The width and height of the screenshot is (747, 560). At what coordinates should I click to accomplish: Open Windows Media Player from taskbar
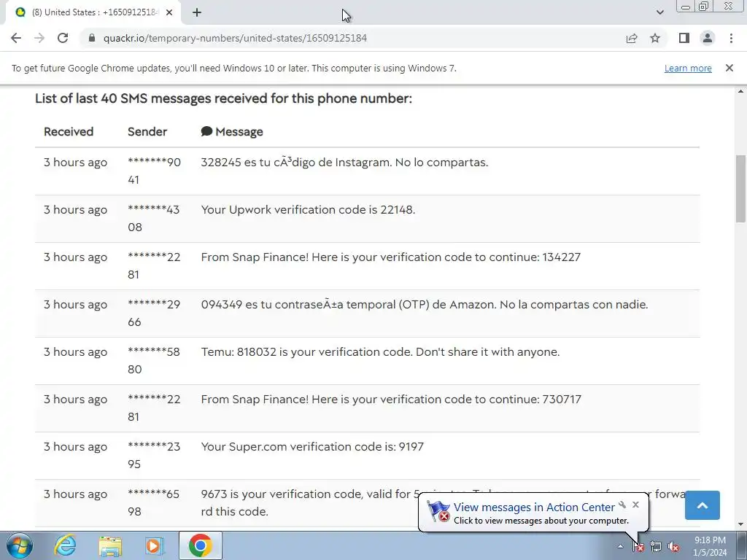coord(155,545)
